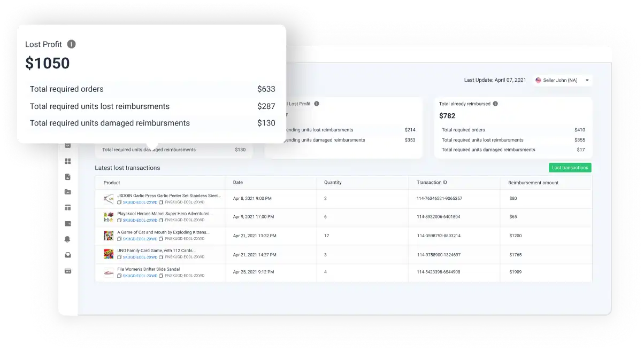The image size is (644, 352).
Task: Click the wallet icon in the sidebar
Action: 67,223
